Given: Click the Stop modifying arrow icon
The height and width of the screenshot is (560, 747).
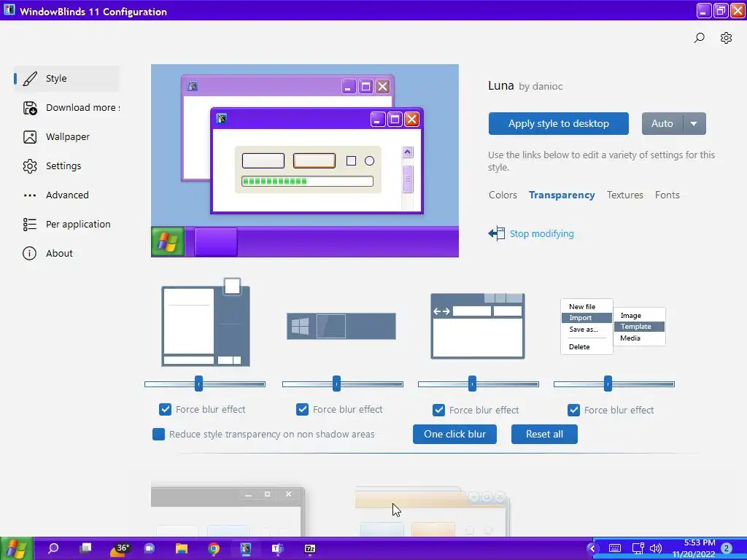Looking at the screenshot, I should (x=496, y=233).
